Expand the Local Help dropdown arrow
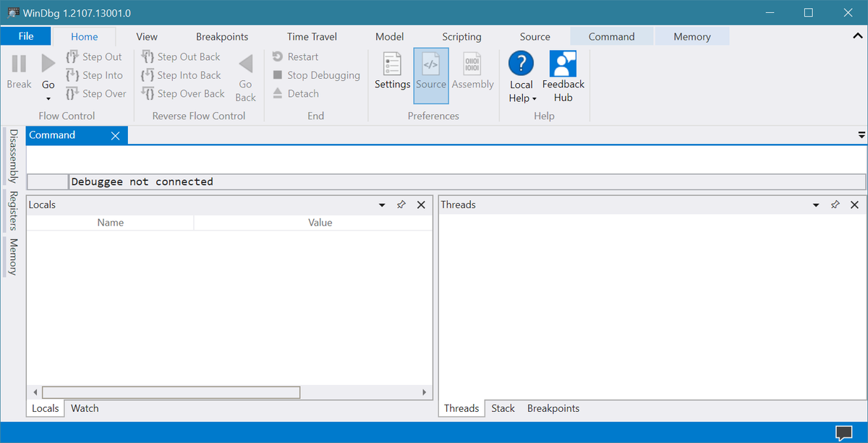This screenshot has width=868, height=443. 535,99
